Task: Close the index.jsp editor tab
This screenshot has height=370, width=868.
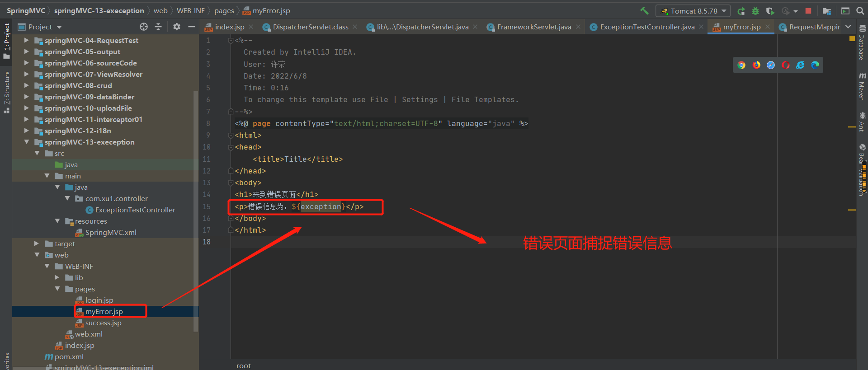Action: tap(251, 27)
